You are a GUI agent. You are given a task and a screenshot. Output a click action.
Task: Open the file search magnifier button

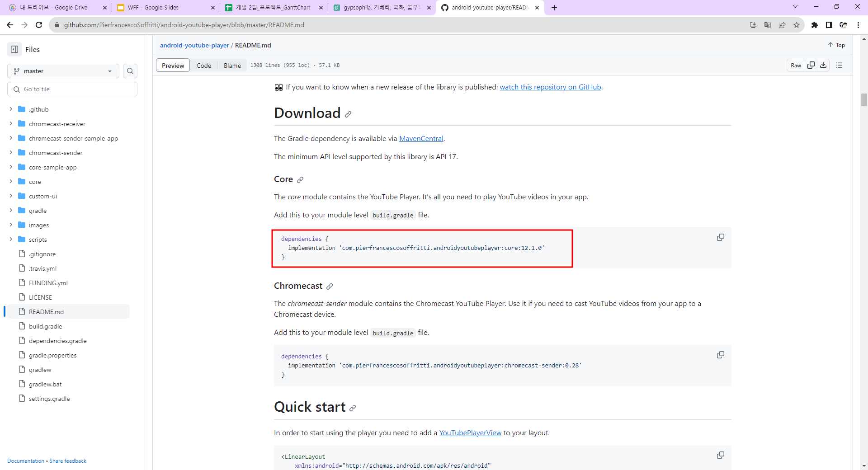click(x=130, y=71)
